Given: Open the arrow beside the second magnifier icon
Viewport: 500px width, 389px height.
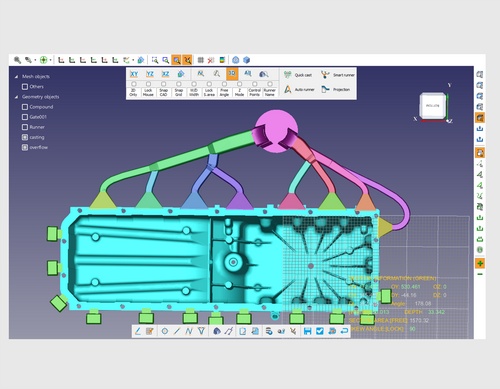Looking at the screenshot, I should click(x=35, y=60).
